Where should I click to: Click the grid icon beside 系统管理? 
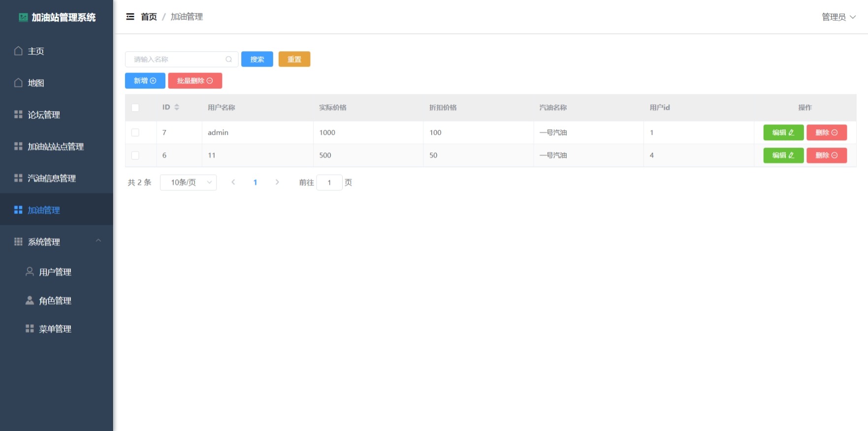pos(18,242)
